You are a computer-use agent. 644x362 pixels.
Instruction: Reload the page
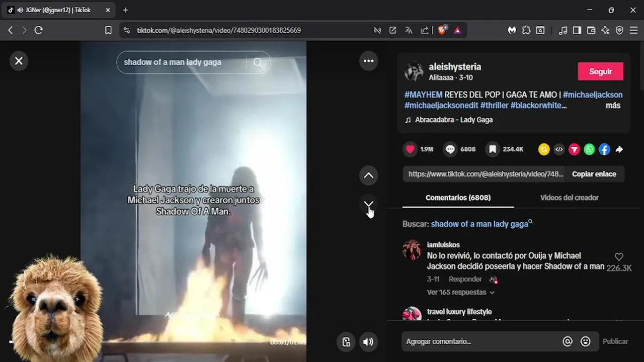tap(38, 30)
